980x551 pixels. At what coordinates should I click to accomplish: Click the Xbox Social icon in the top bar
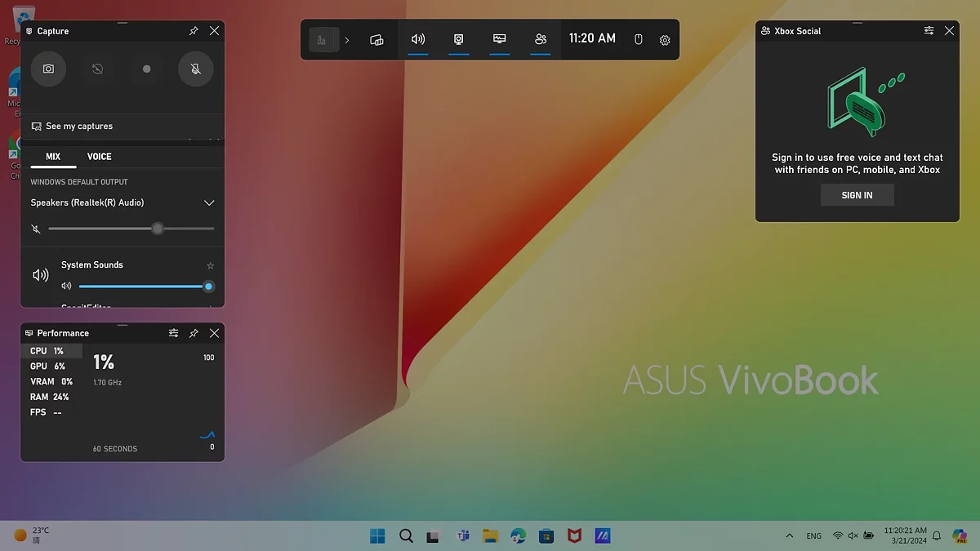(x=540, y=39)
